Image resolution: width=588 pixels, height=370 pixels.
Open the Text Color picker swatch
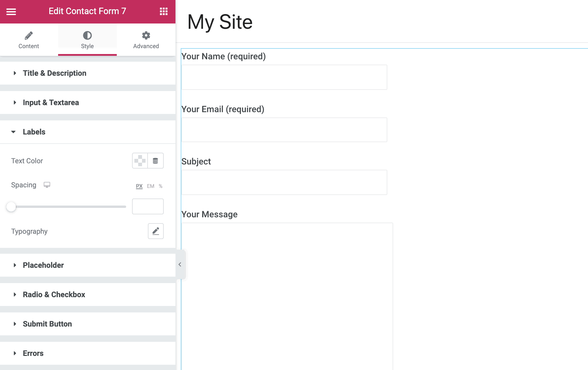pyautogui.click(x=140, y=161)
